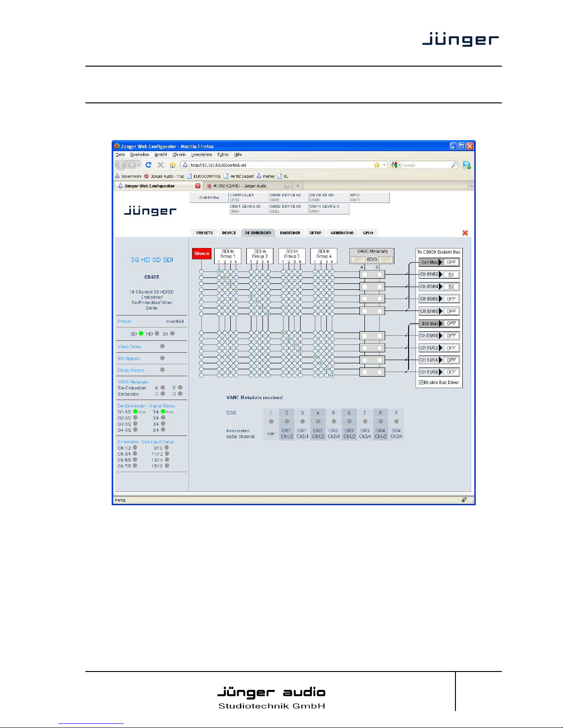Image resolution: width=563 pixels, height=728 pixels.
Task: Open the Air NZ Depart bookmark
Action: click(239, 176)
